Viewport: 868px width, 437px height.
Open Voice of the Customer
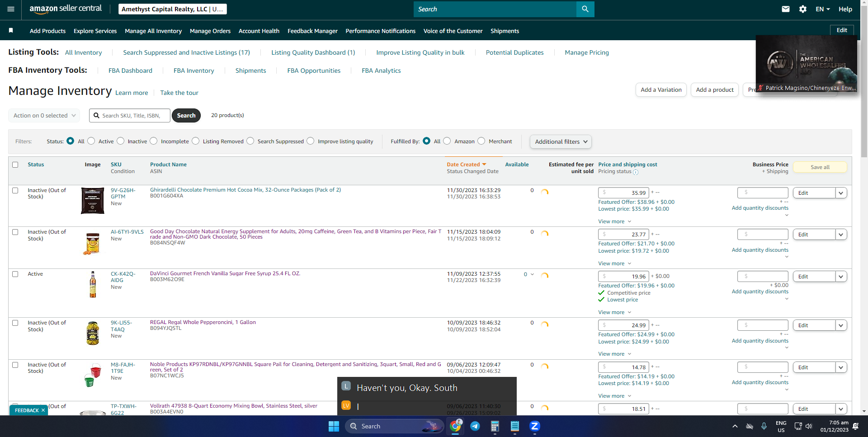pos(453,31)
